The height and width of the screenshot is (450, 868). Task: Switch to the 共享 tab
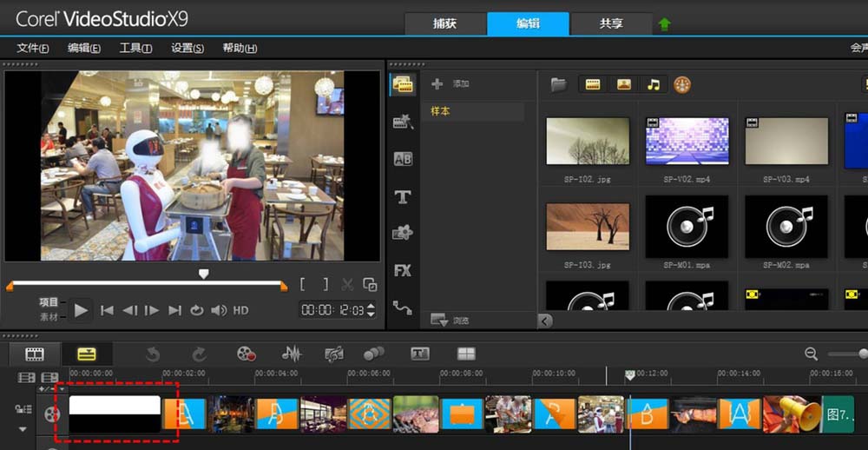[611, 23]
